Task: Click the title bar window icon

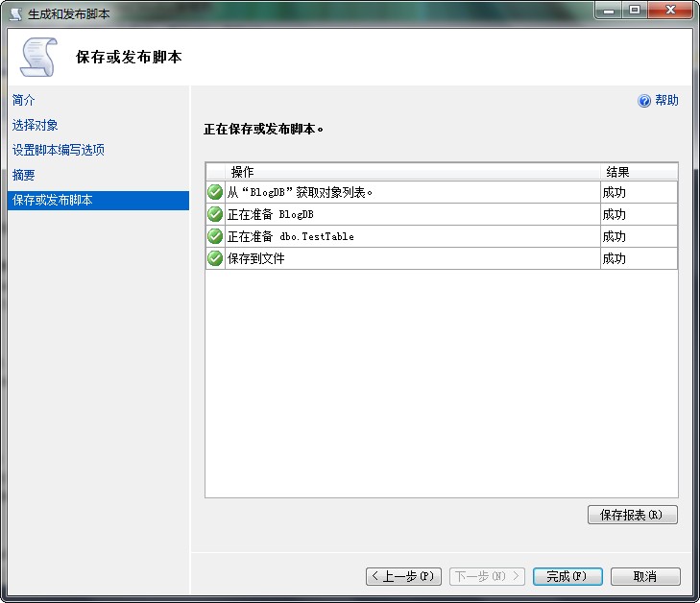Action: (x=15, y=13)
